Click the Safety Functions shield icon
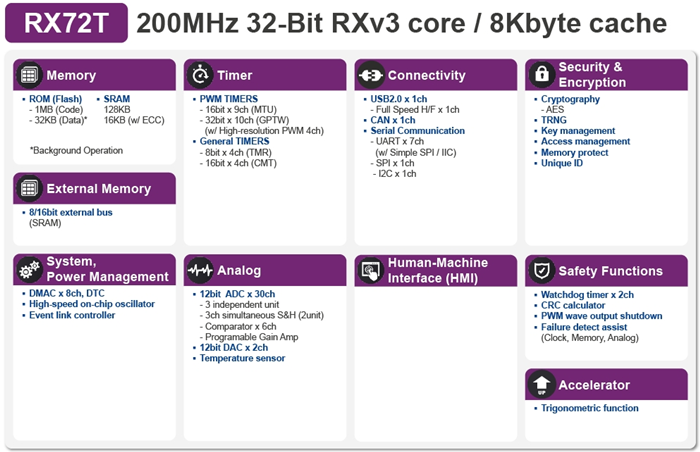 pos(542,271)
